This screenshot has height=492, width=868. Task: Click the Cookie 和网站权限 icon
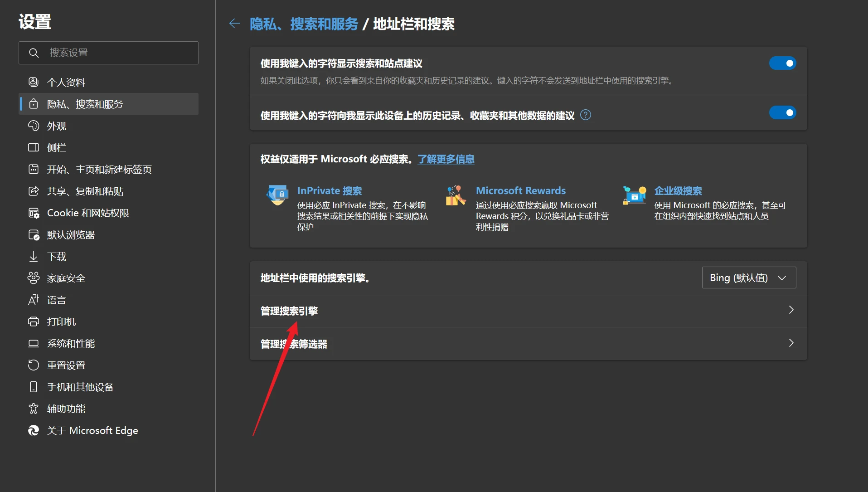(34, 213)
